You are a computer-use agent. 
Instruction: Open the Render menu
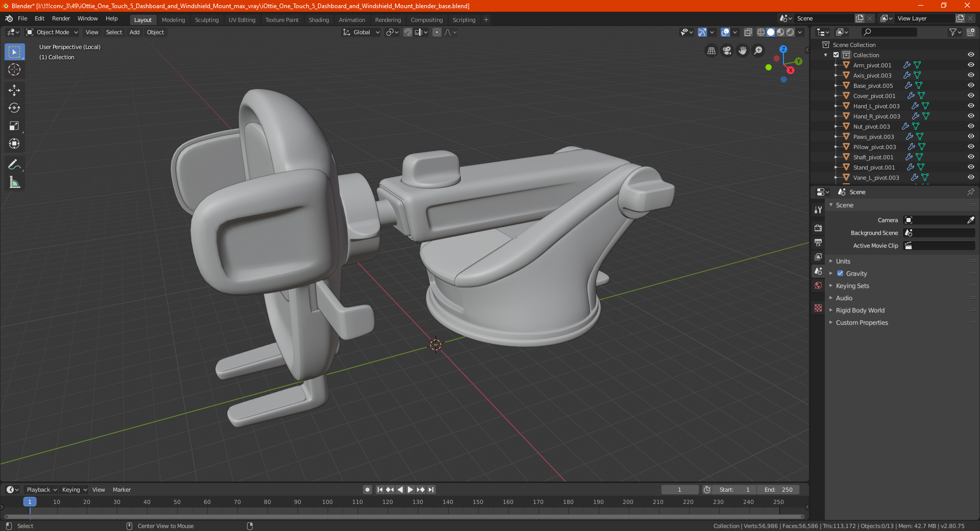(61, 18)
